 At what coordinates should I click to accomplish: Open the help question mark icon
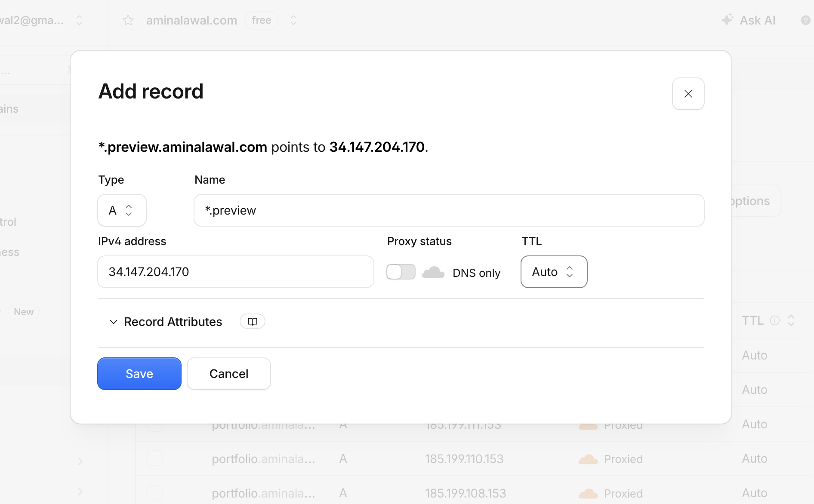[806, 20]
